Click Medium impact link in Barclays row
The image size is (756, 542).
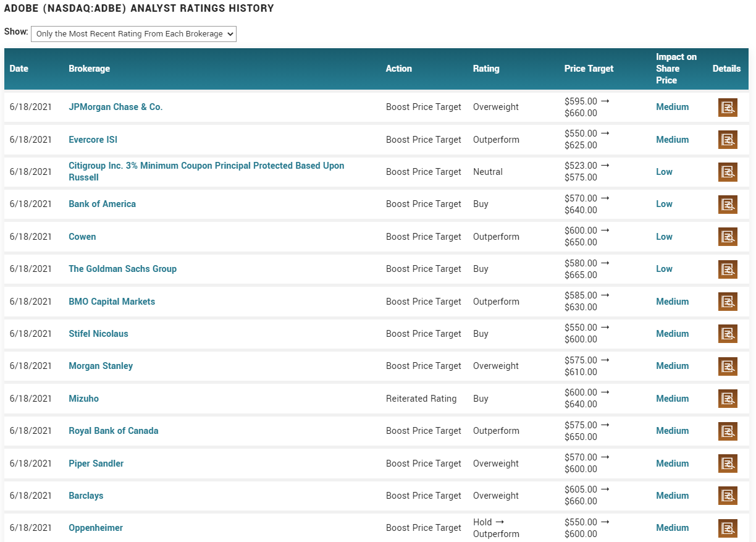pos(672,496)
